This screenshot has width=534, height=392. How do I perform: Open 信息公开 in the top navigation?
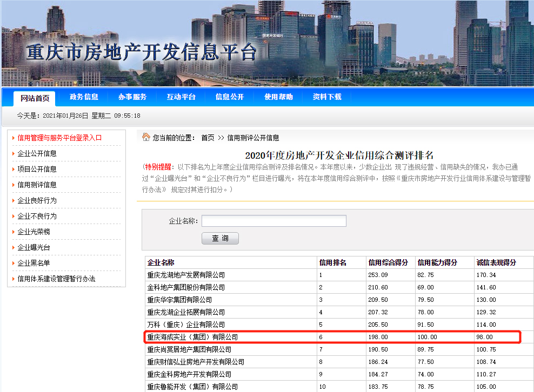point(230,97)
